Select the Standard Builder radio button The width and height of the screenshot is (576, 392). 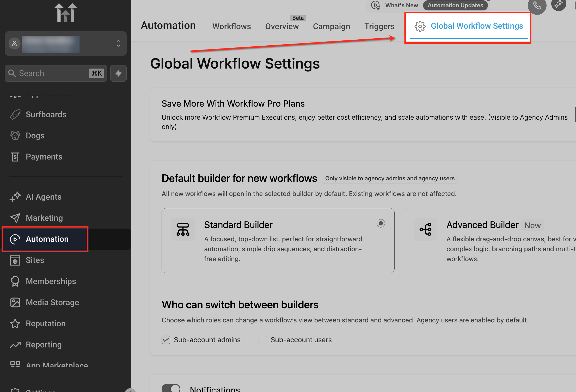click(x=381, y=223)
